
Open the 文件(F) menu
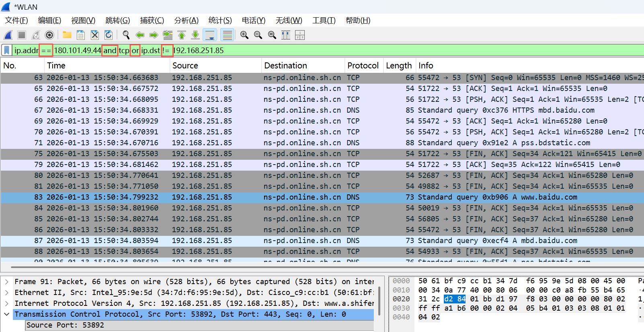[x=16, y=20]
